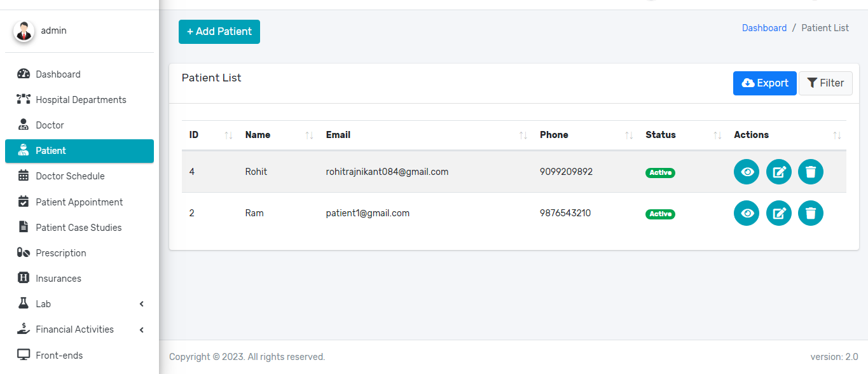868x374 pixels.
Task: Select the Prescription icon in the sidebar
Action: (23, 253)
